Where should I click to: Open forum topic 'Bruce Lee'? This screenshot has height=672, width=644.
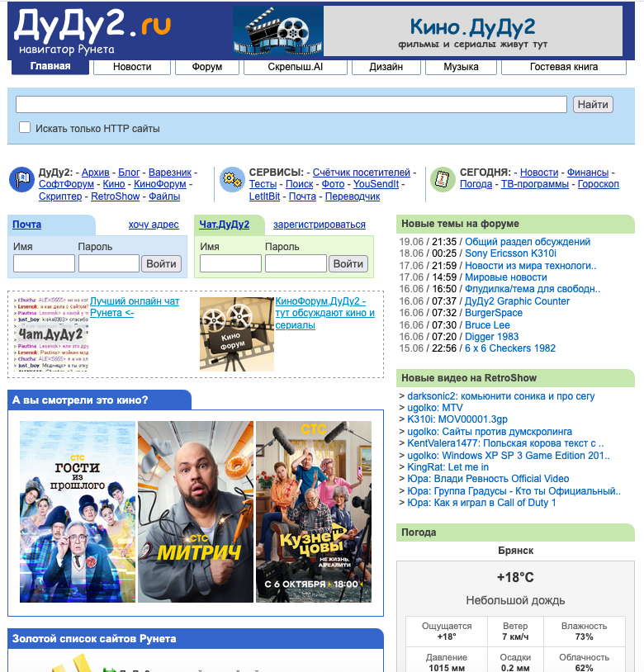[487, 325]
